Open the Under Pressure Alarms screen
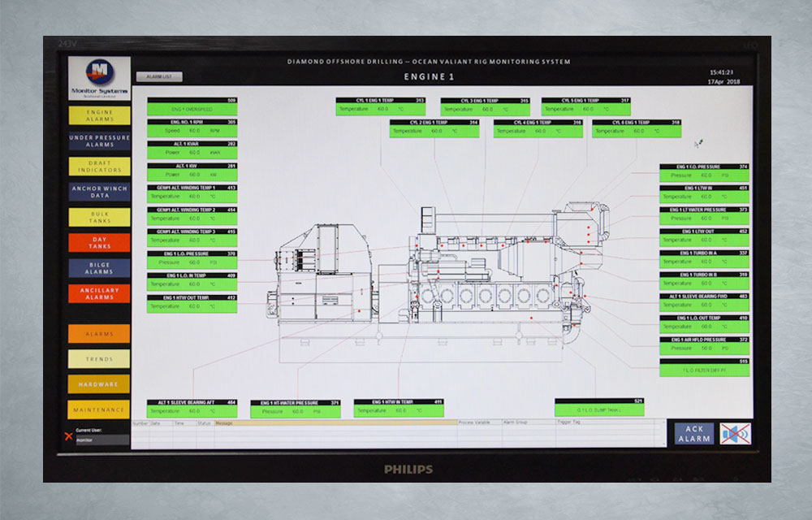The width and height of the screenshot is (812, 520). (100, 141)
